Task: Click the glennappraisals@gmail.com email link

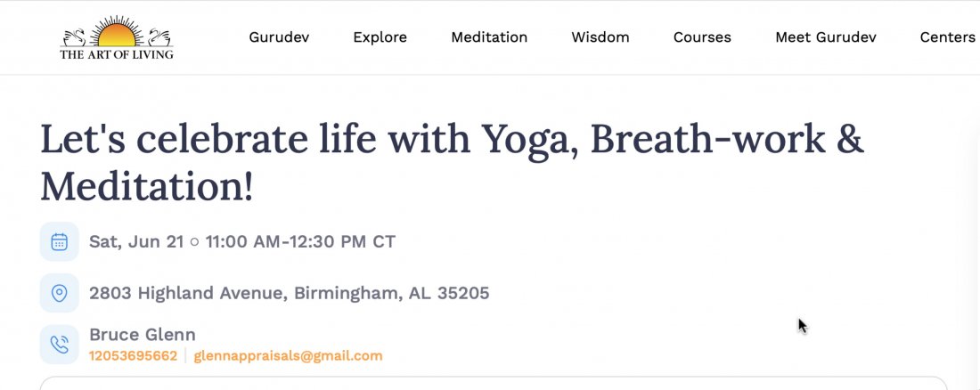Action: pos(288,356)
